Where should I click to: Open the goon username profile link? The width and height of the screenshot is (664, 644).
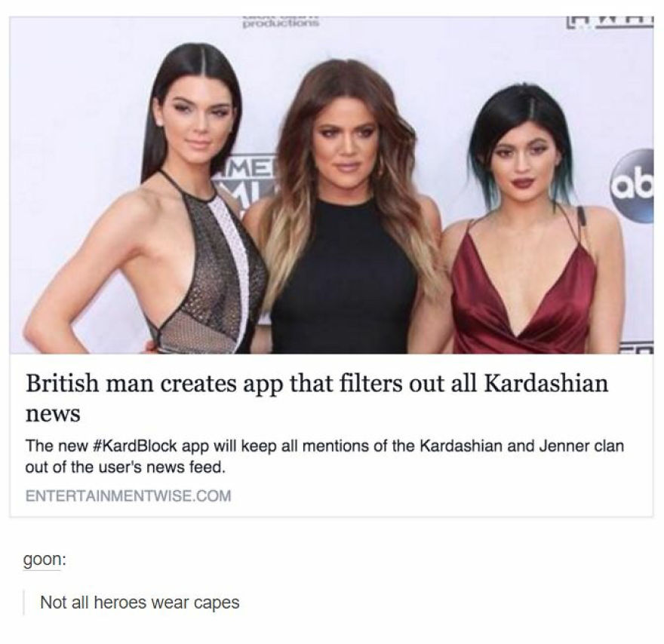tap(45, 560)
